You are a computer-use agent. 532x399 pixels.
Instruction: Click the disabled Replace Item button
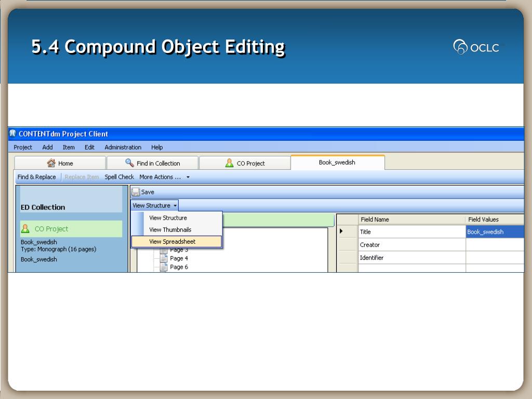[82, 177]
